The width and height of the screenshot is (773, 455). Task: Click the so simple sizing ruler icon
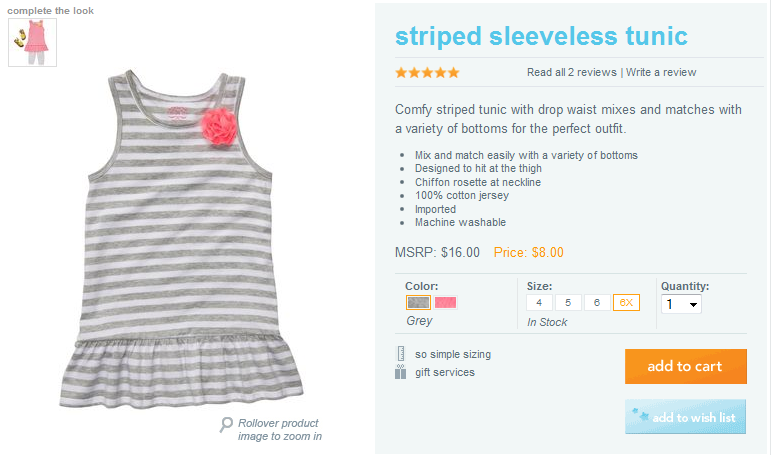click(400, 354)
